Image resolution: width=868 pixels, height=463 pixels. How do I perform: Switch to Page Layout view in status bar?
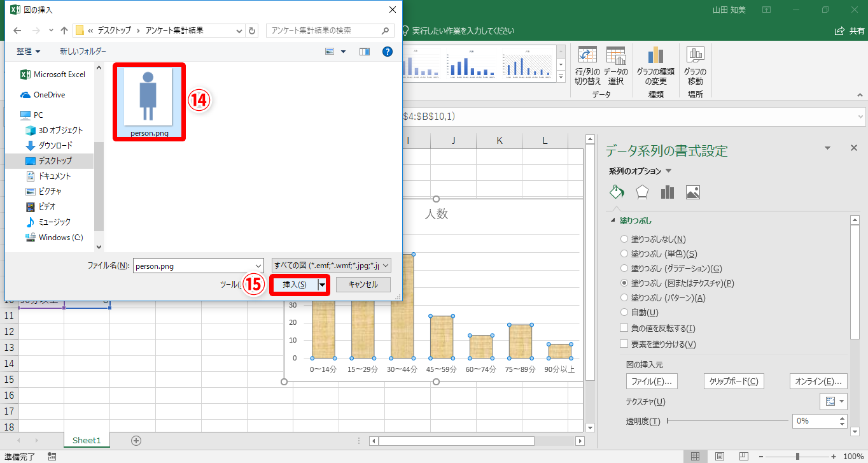(720, 456)
